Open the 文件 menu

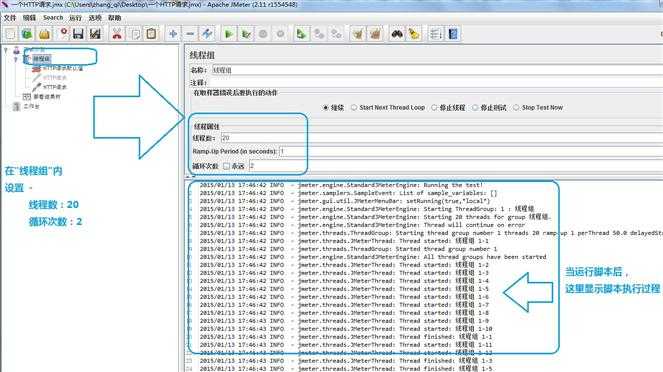tap(10, 18)
